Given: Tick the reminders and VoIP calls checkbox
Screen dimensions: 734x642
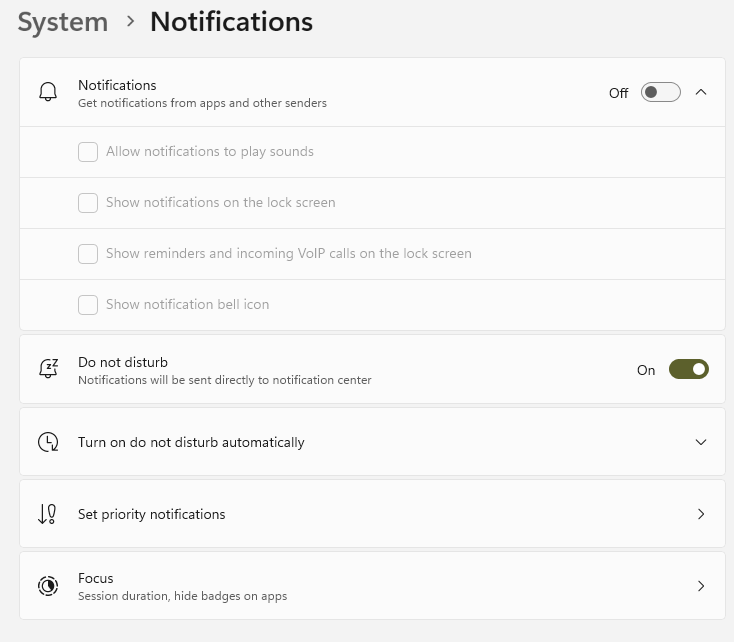Looking at the screenshot, I should (88, 254).
